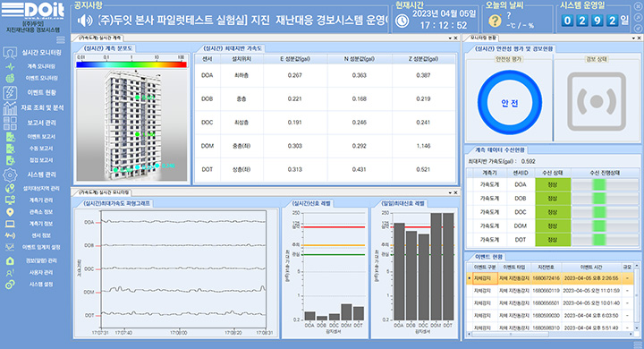Open the 실시간 모니터링 sidebar icon
This screenshot has width=644, height=349.
coord(10,53)
